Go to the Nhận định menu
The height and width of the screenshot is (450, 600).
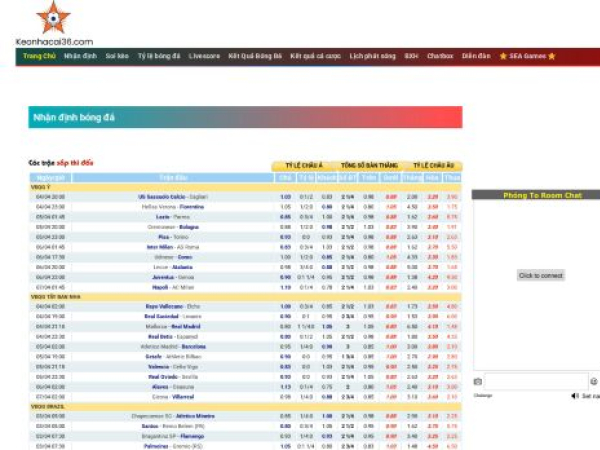[x=80, y=56]
